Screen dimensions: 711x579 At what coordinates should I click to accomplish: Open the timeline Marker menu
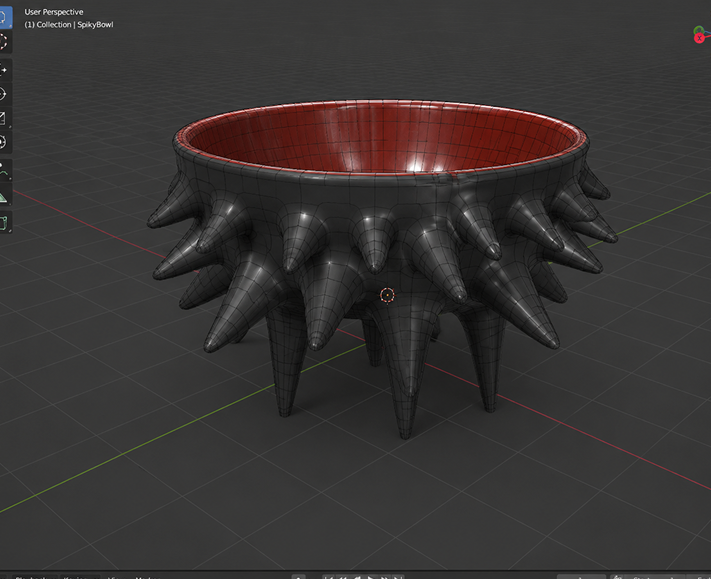148,577
